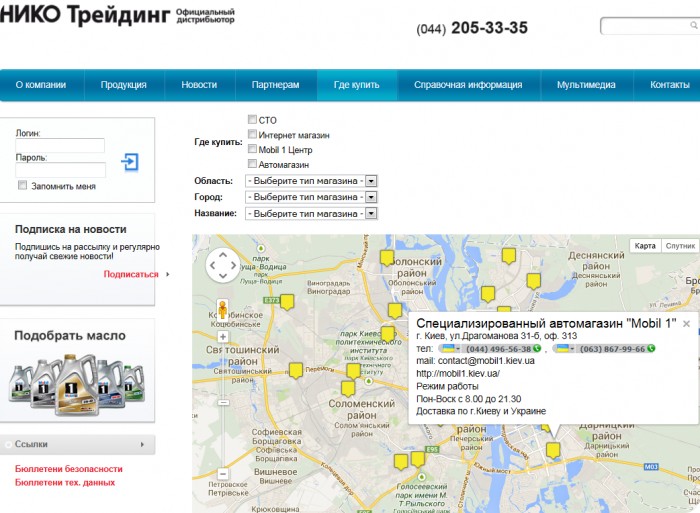This screenshot has height=513, width=700.
Task: Select the marker by Голосеевский next to E95
Action: [418, 459]
